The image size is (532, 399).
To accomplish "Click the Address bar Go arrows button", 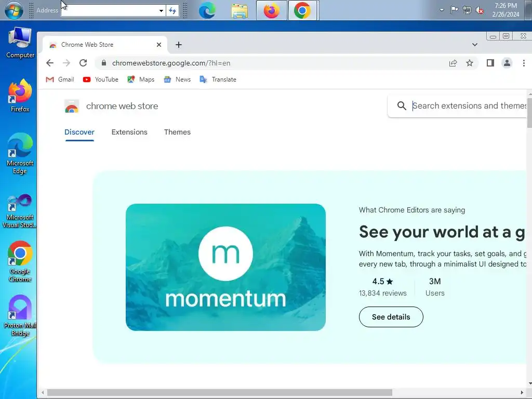I will [172, 10].
